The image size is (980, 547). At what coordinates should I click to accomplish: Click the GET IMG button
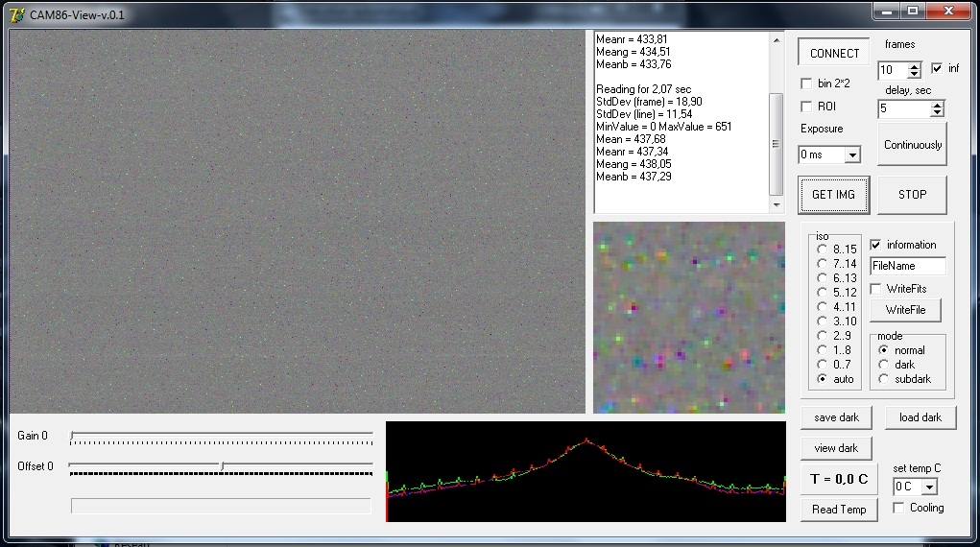point(833,195)
